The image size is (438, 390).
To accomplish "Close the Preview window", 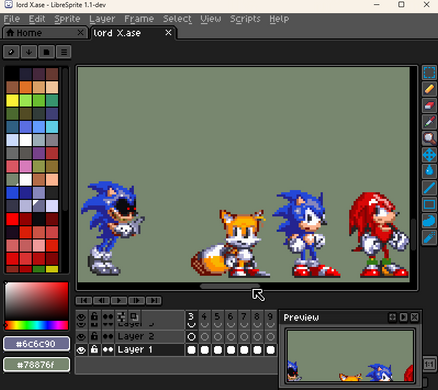I will point(414,317).
